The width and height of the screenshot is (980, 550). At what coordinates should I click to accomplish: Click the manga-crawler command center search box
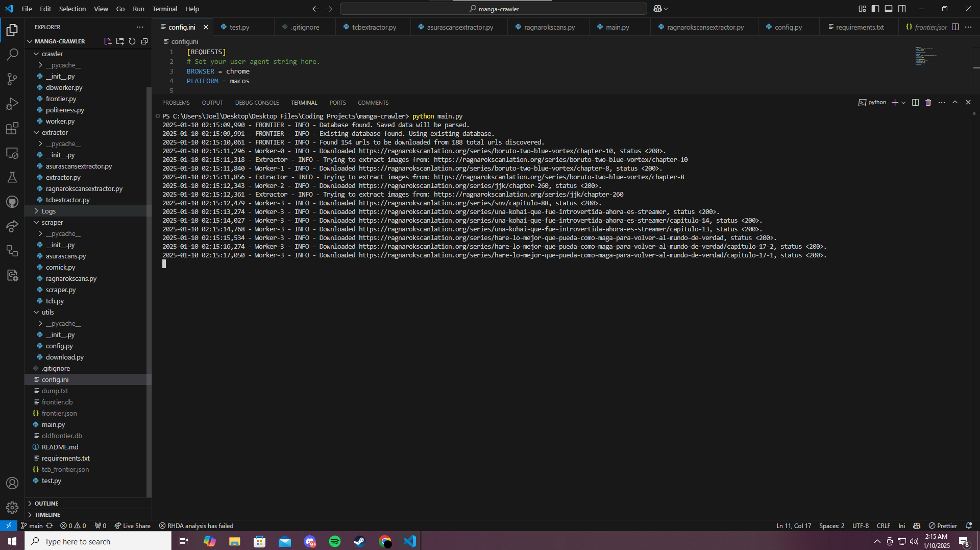[x=493, y=9]
